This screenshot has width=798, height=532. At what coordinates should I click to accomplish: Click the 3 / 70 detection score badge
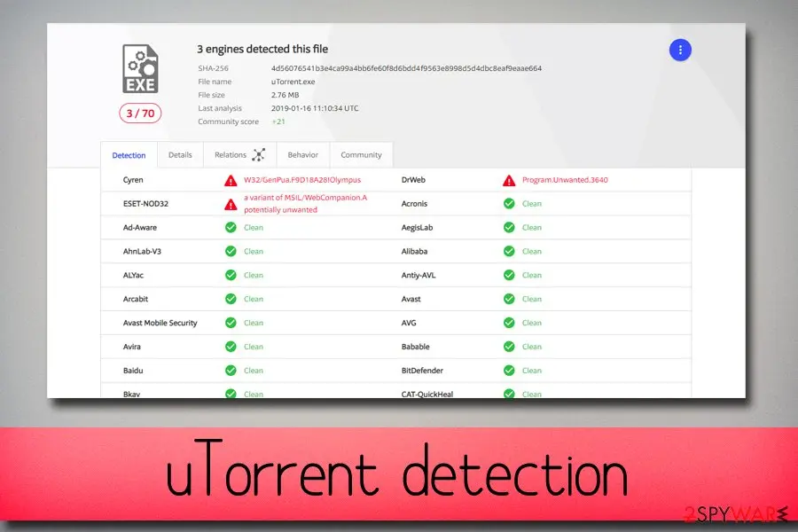[x=140, y=113]
